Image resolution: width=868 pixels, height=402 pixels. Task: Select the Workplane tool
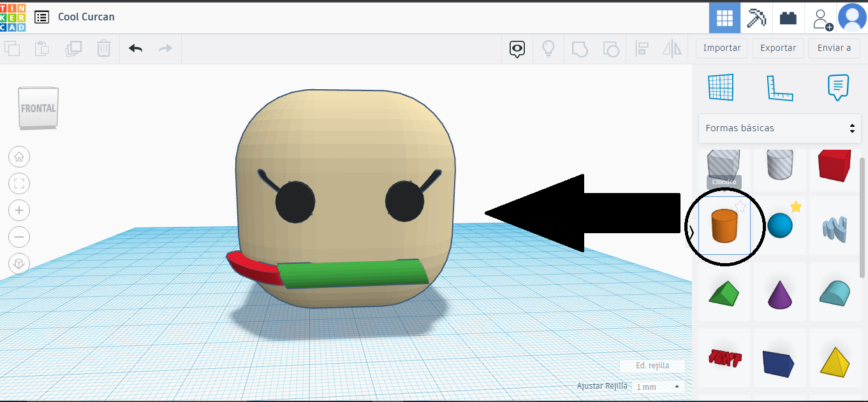coord(721,87)
